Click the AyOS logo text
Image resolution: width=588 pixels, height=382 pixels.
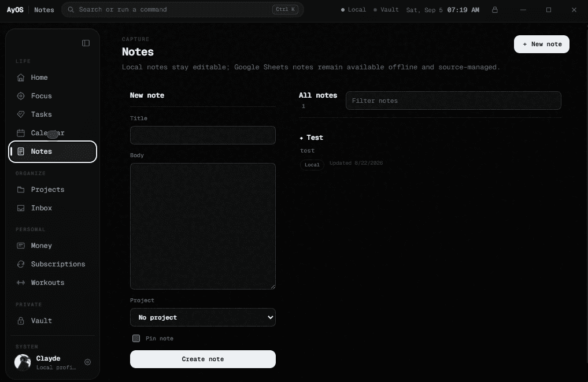coord(15,10)
